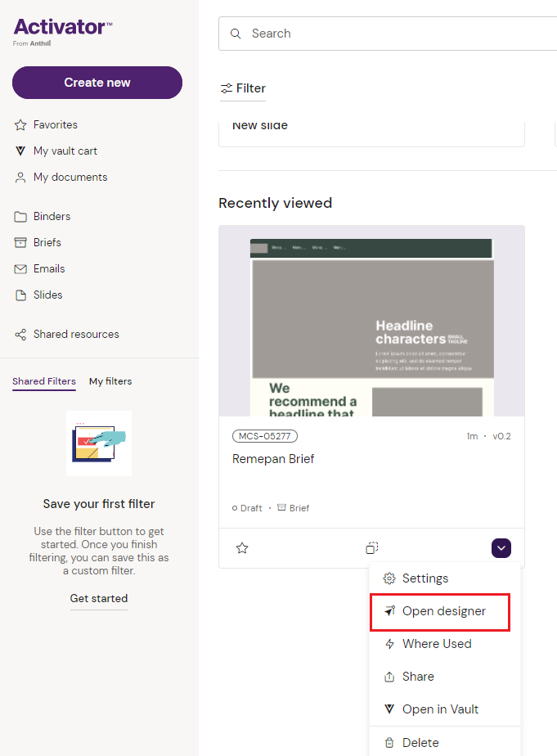This screenshot has height=756, width=557.
Task: Select the Shared Filters tab
Action: pos(44,381)
